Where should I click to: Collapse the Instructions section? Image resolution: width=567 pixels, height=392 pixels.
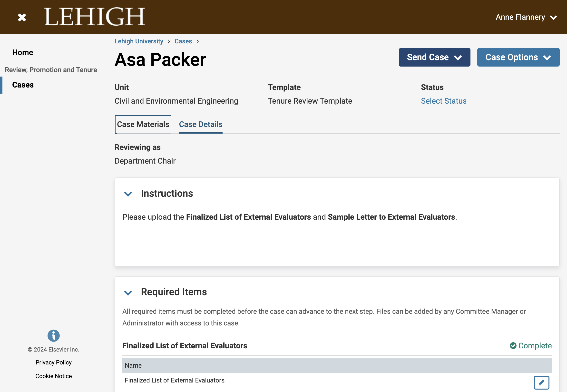pyautogui.click(x=128, y=194)
